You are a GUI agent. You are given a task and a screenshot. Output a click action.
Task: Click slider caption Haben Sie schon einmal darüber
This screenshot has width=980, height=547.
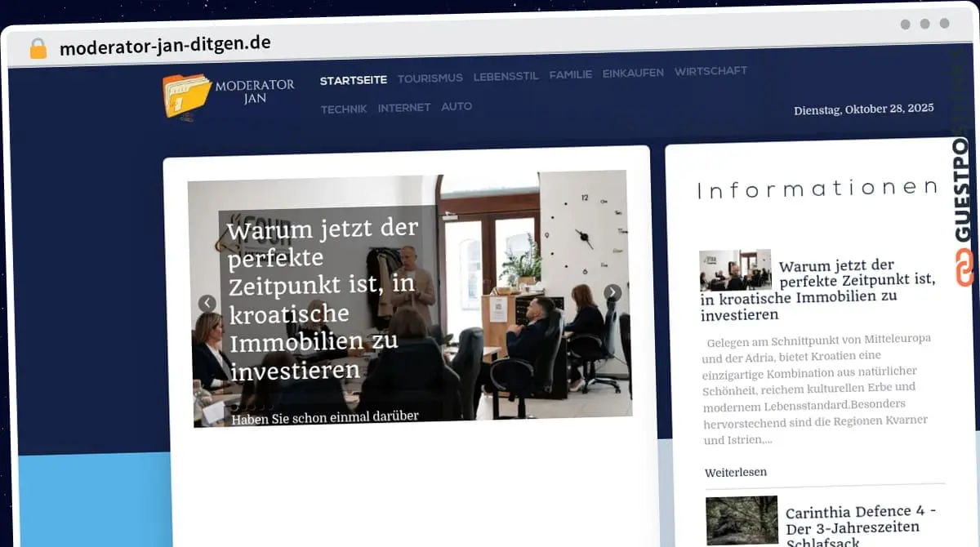coord(325,417)
